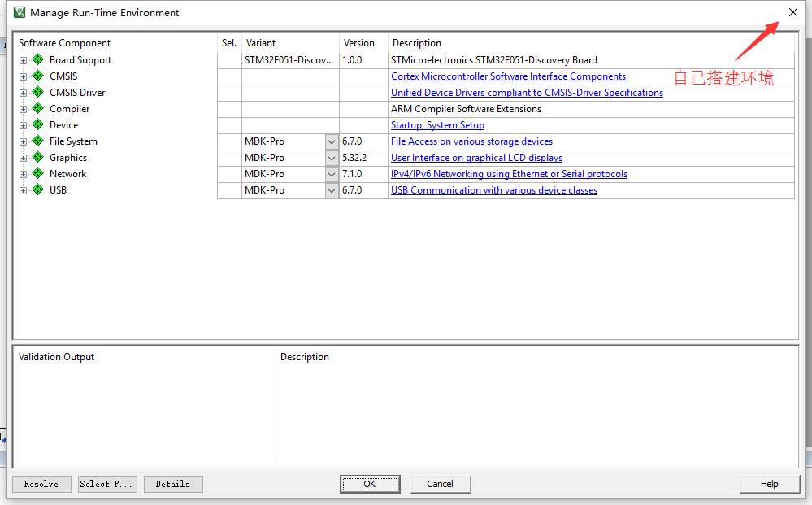Expand the CMSIS tree node
The image size is (812, 505).
pyautogui.click(x=23, y=76)
